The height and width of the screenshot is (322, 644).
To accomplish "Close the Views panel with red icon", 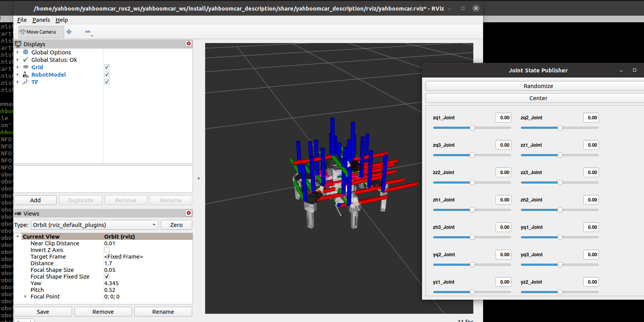I will (189, 213).
